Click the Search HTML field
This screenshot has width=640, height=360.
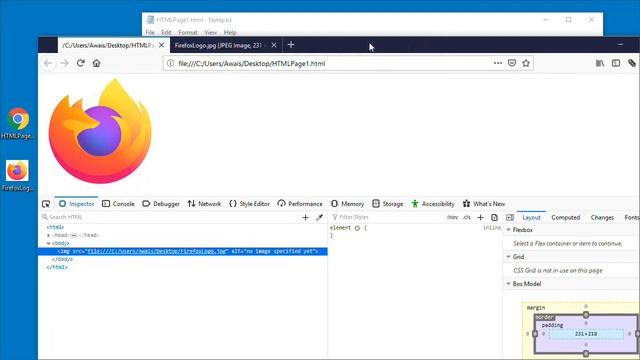coord(169,217)
